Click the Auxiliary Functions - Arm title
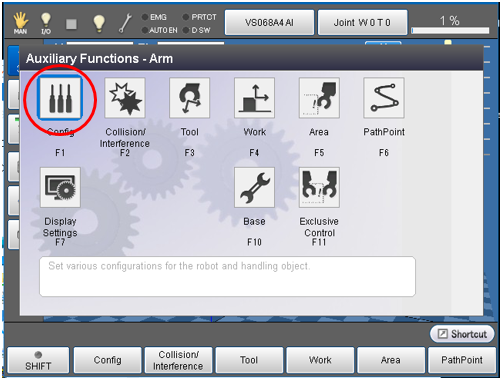Image resolution: width=502 pixels, height=380 pixels. [x=99, y=59]
